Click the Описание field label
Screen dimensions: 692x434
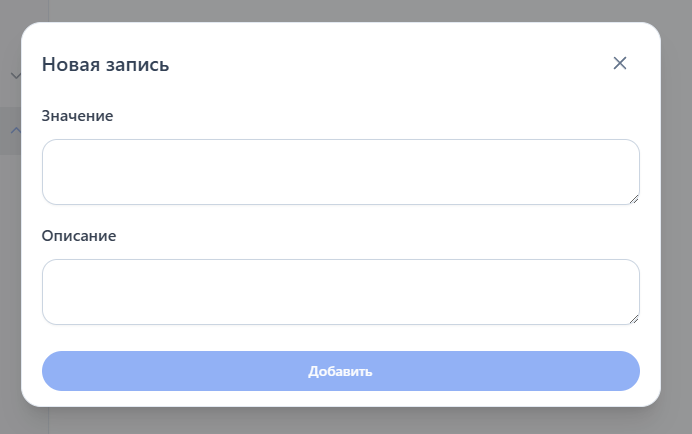(x=79, y=236)
